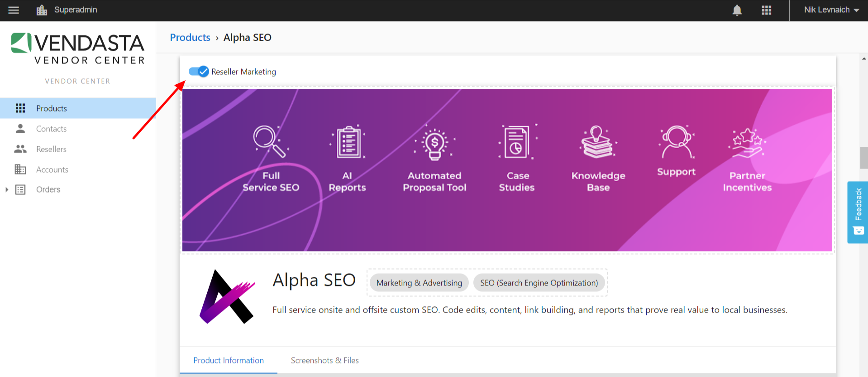The image size is (868, 377).
Task: Select the Marketing & Advertising category chip
Action: [419, 283]
